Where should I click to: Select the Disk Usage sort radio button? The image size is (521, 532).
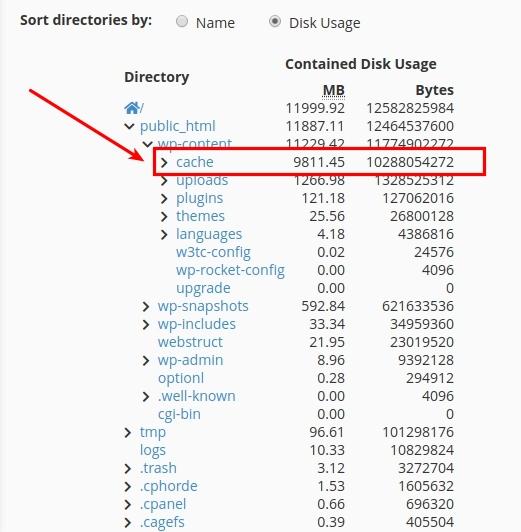coord(275,22)
